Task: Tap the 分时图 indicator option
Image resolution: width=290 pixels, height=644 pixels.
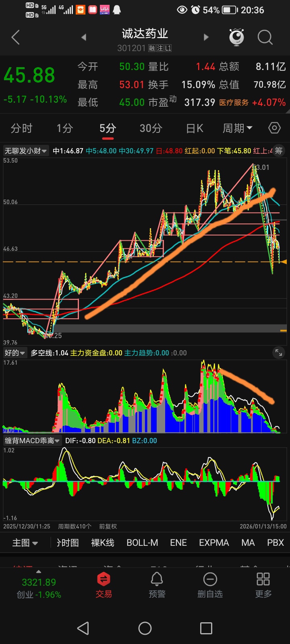Action: 68,543
